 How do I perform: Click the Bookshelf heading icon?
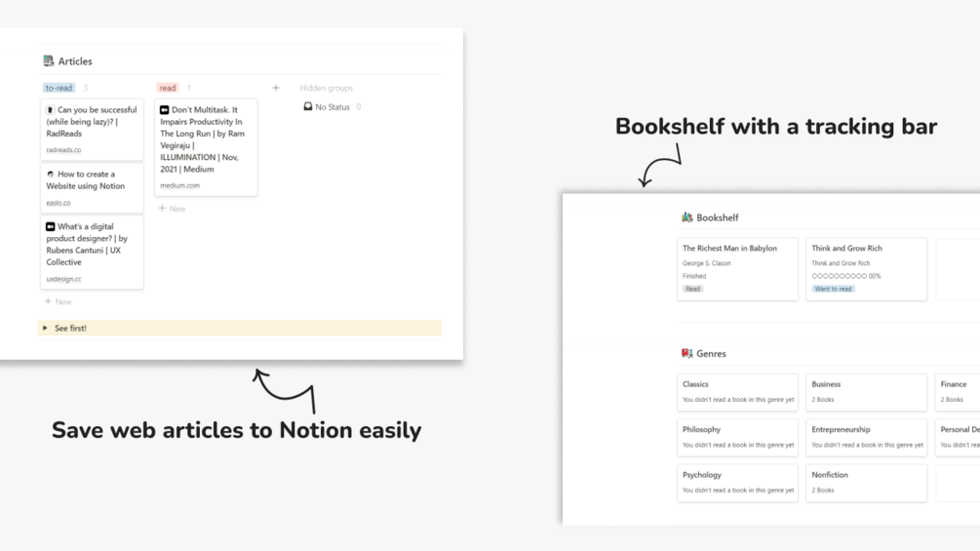click(686, 217)
